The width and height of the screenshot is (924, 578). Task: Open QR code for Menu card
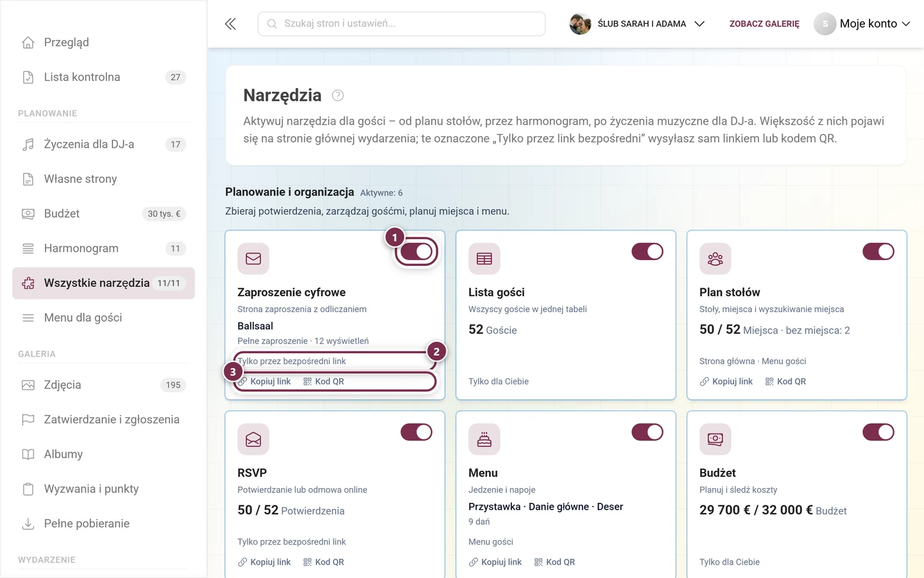click(555, 562)
